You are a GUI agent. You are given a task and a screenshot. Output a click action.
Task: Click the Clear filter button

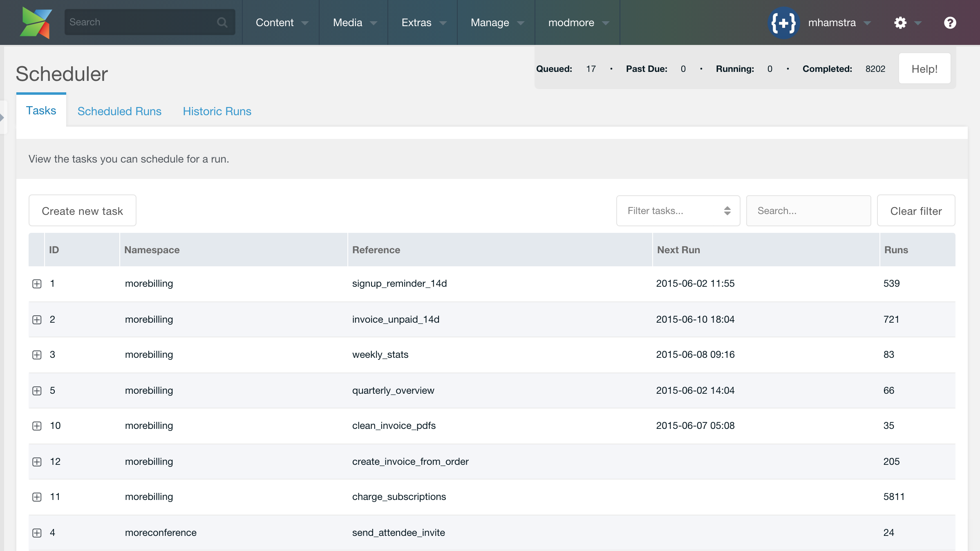916,211
